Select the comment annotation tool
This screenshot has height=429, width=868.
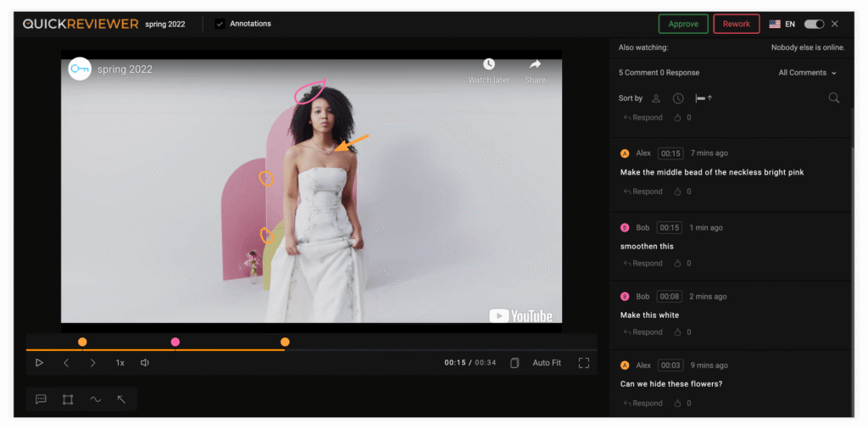[41, 399]
